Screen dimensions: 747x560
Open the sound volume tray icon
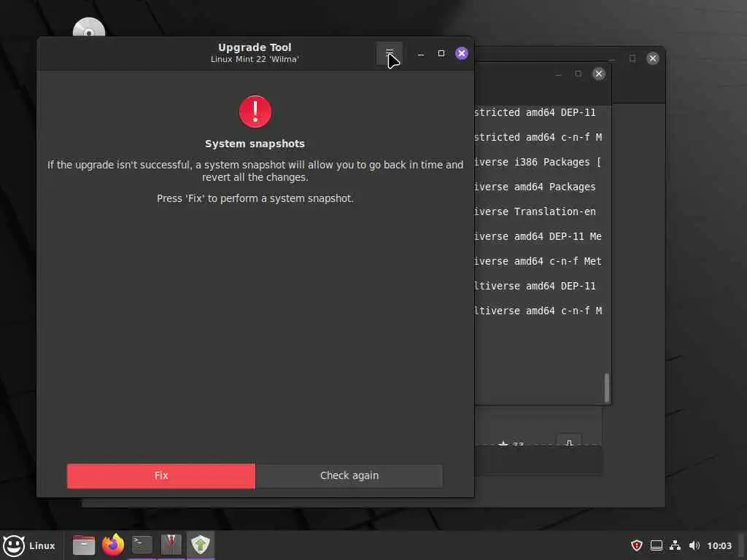click(x=694, y=545)
